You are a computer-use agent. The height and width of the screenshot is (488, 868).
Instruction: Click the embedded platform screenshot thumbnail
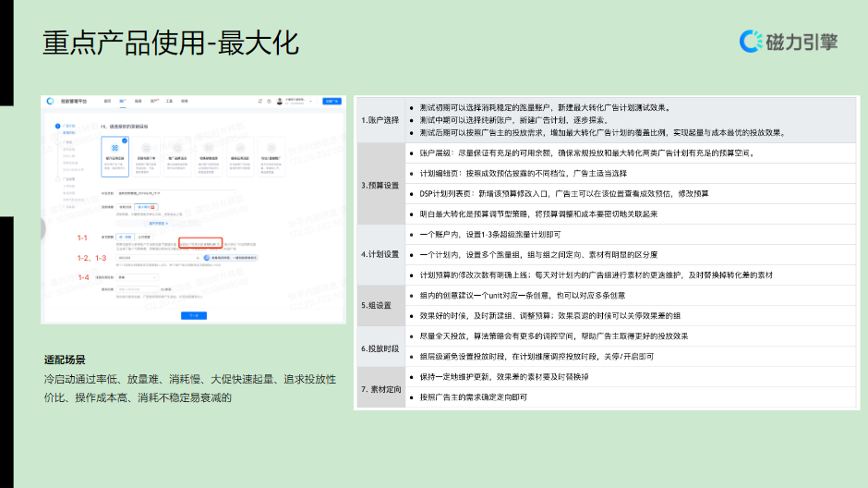point(193,210)
